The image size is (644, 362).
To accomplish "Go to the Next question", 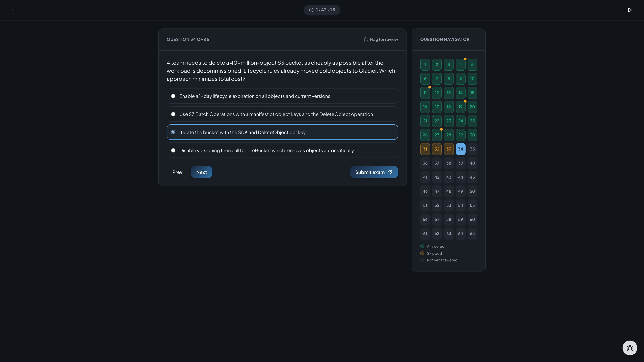I will [x=201, y=172].
